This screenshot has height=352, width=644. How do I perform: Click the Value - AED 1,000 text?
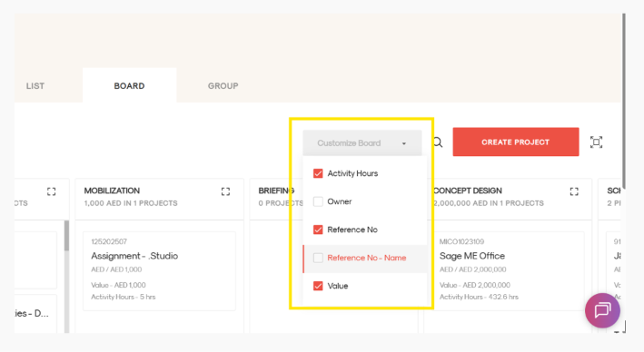tap(118, 285)
